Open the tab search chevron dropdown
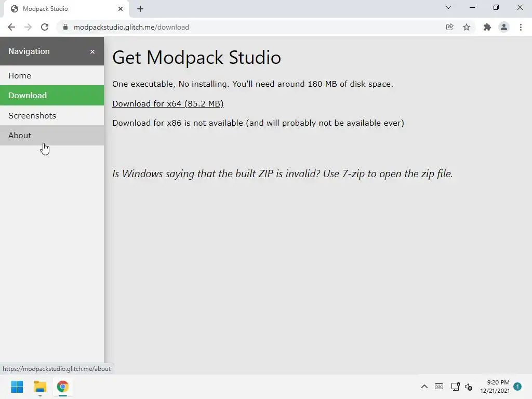This screenshot has width=532, height=399. click(448, 7)
